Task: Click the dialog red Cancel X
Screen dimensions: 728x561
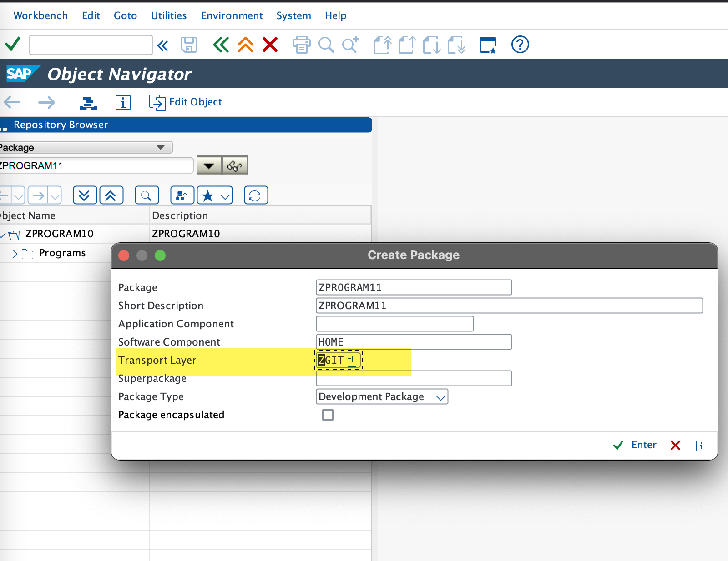Action: (x=676, y=445)
